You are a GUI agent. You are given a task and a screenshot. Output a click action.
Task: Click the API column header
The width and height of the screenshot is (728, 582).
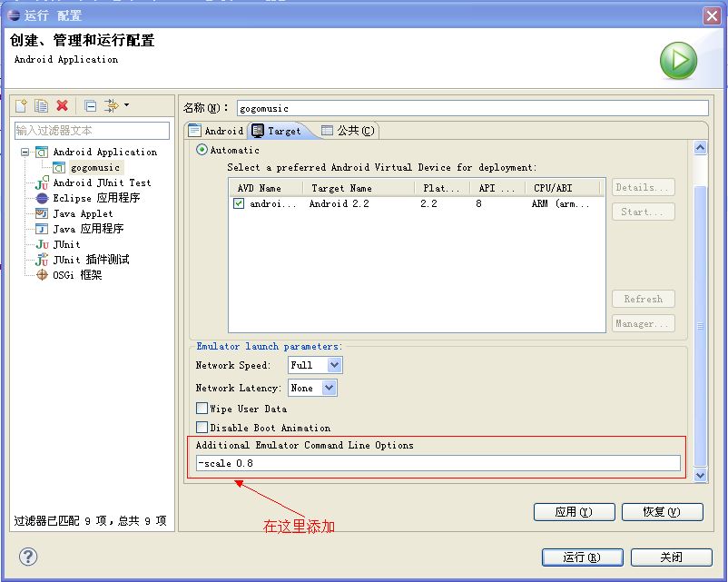click(x=497, y=188)
